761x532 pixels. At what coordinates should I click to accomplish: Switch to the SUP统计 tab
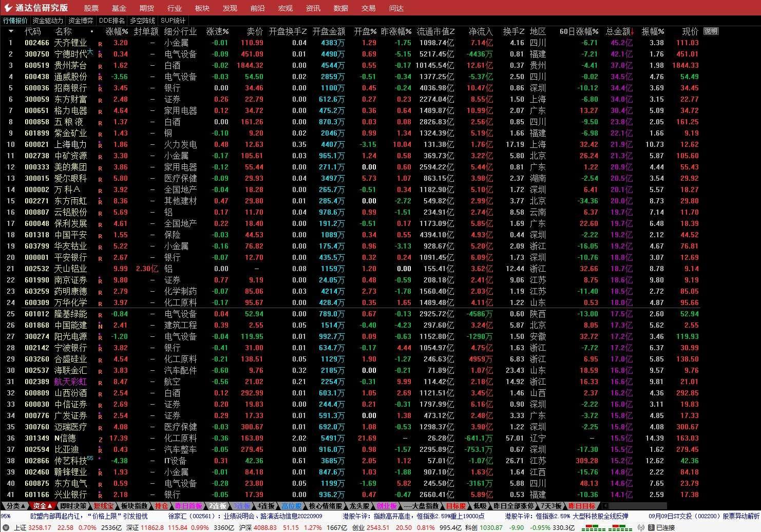173,21
